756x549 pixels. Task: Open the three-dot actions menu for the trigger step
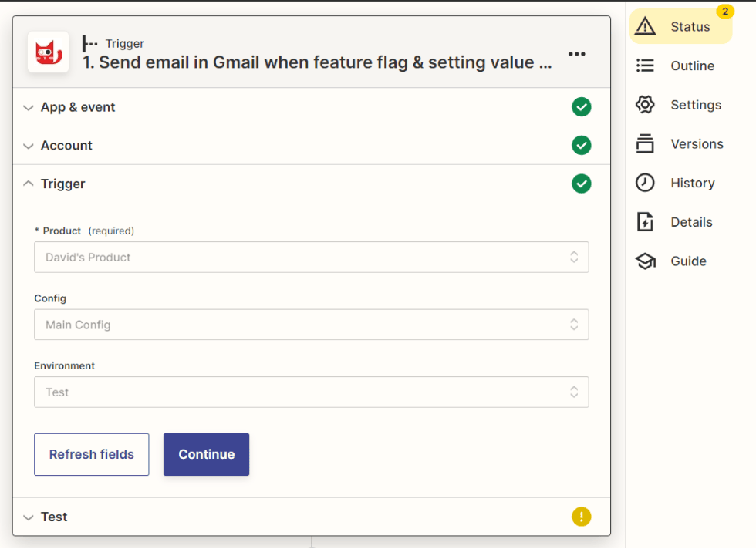pos(577,54)
